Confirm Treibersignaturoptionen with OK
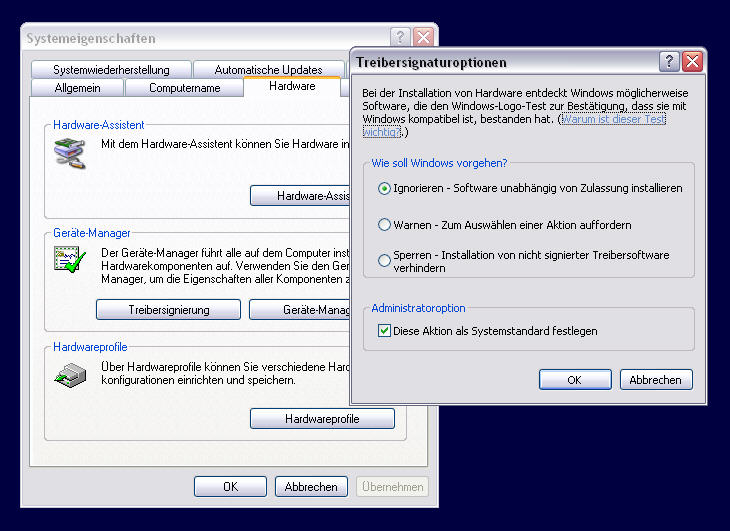Screen dimensions: 730x531 click(575, 380)
